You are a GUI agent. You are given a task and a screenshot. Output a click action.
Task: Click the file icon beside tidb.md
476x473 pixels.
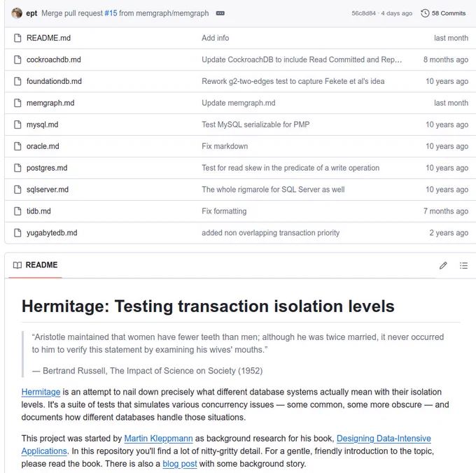[x=17, y=211]
